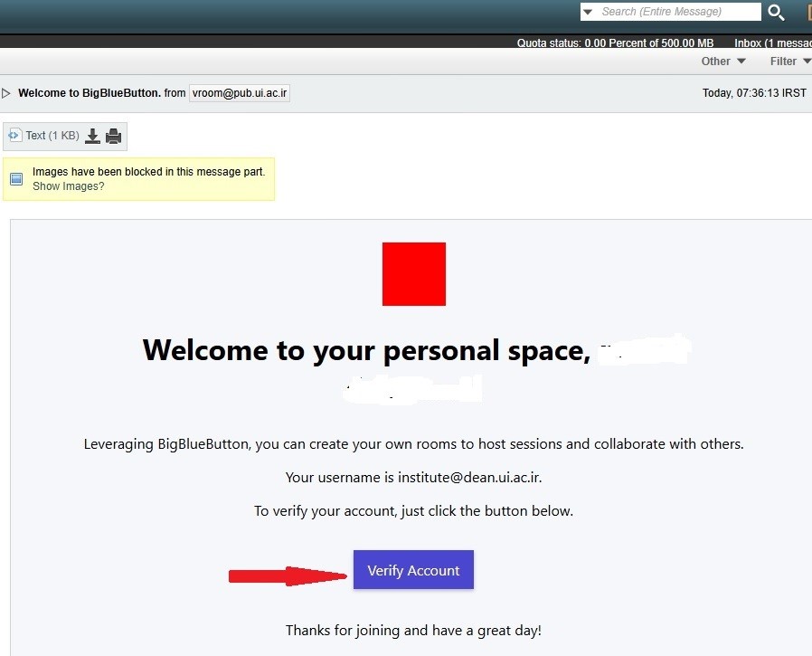Click the text To verify your account
This screenshot has width=812, height=656.
pos(414,511)
